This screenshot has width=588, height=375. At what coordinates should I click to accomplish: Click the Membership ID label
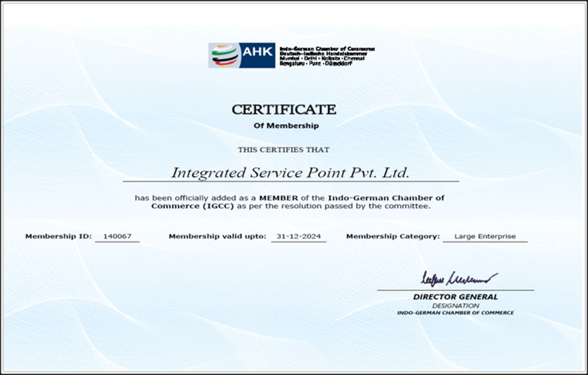tap(59, 236)
